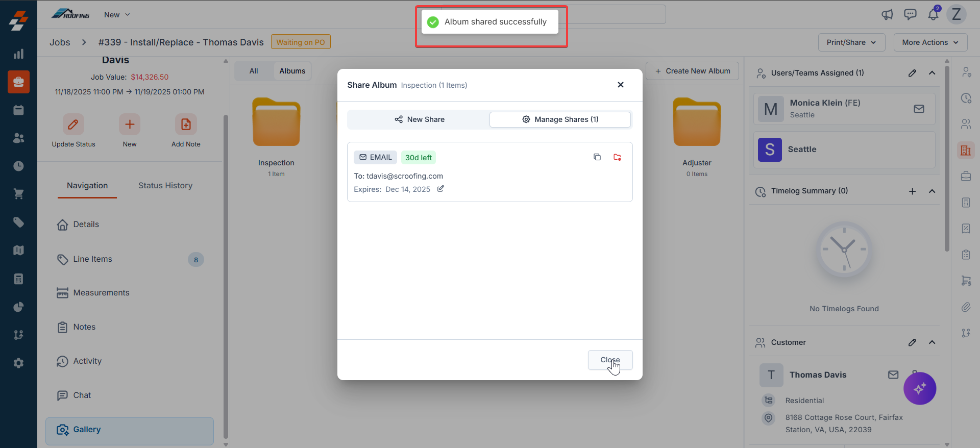980x448 pixels.
Task: Click attachments paperclip in right rail
Action: (966, 307)
